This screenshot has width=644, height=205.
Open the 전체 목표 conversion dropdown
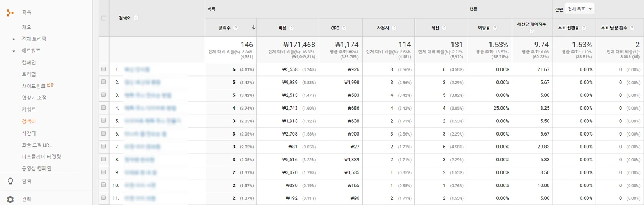tap(580, 9)
